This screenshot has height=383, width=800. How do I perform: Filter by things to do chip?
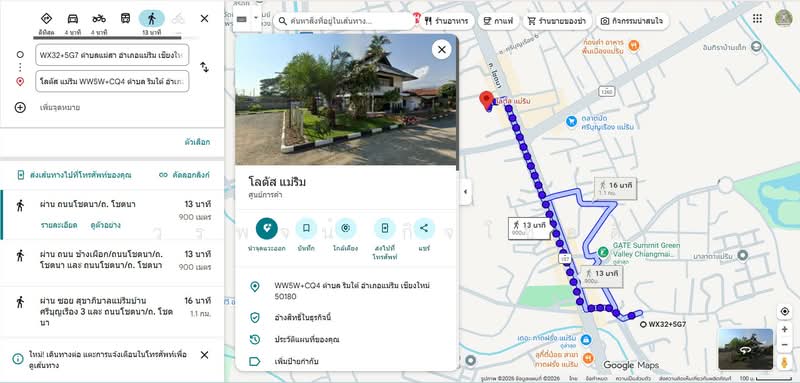point(633,21)
